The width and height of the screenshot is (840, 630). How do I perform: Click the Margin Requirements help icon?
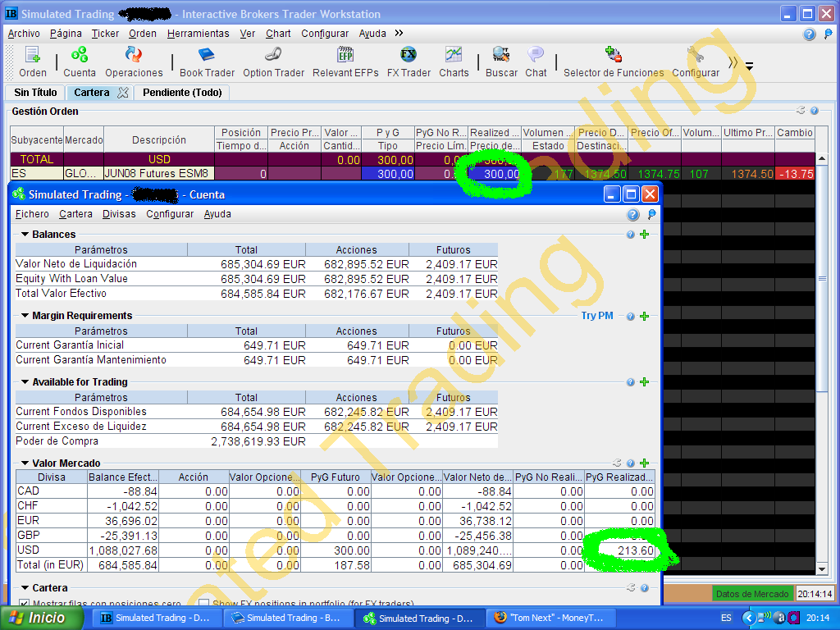[631, 316]
